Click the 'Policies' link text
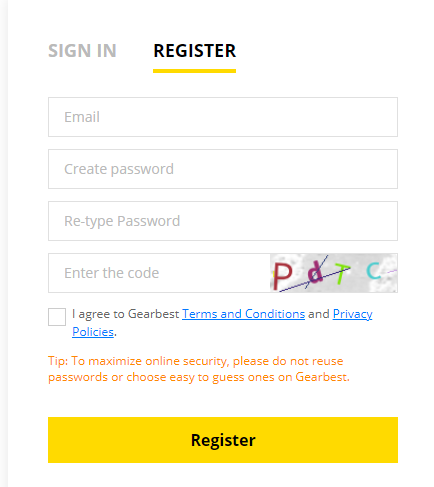 [93, 332]
